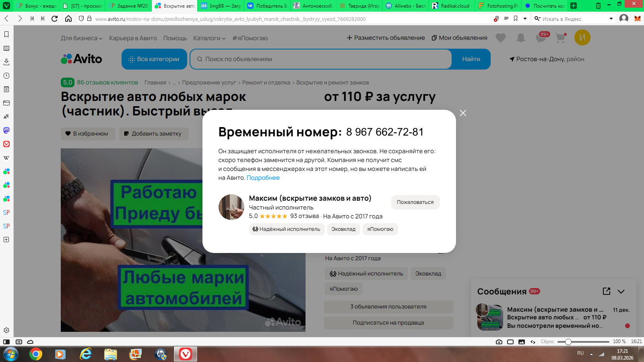Open the Mastodon web panel icon
Image resolution: width=644 pixels, height=362 pixels.
(6, 130)
